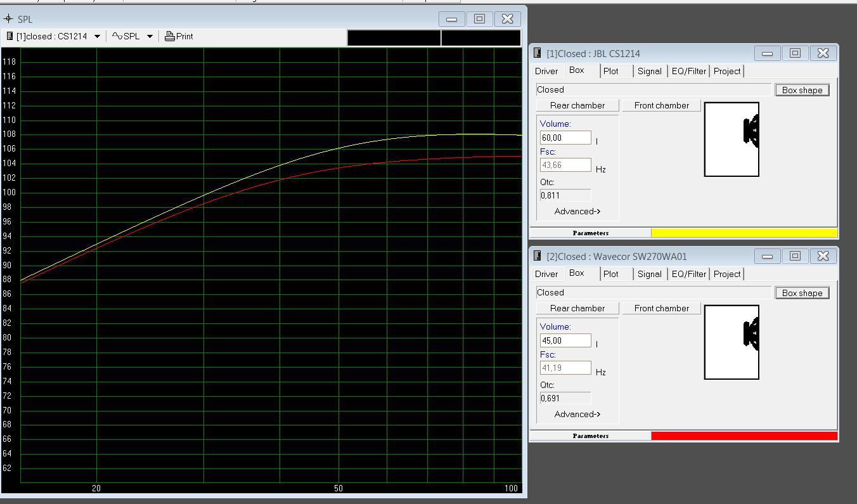This screenshot has height=504, width=857.
Task: Click Parameters bar in Wavecor window
Action: [x=590, y=436]
